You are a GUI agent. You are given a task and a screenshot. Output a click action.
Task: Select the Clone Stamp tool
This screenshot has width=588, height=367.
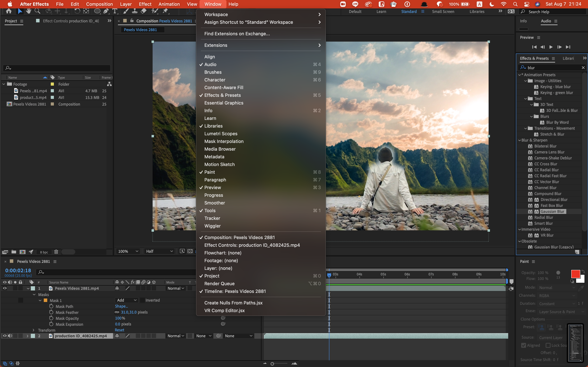click(135, 11)
